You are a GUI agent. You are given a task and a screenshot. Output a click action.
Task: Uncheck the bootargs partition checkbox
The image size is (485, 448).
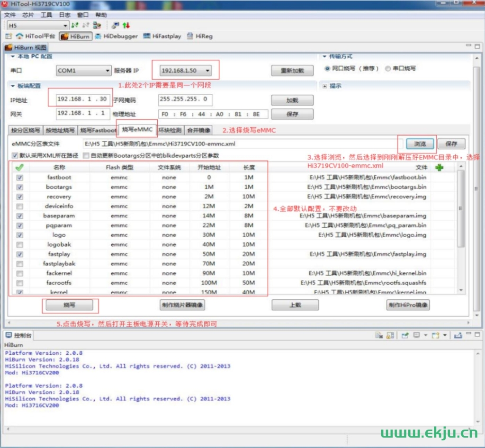click(x=20, y=187)
